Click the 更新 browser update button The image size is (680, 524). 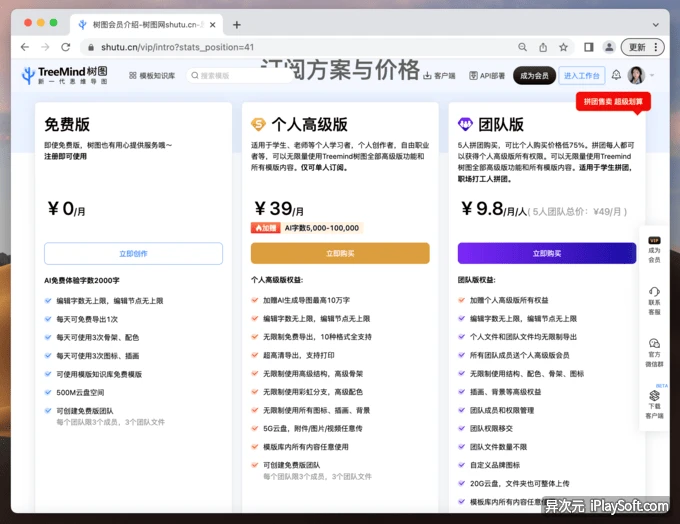click(637, 47)
